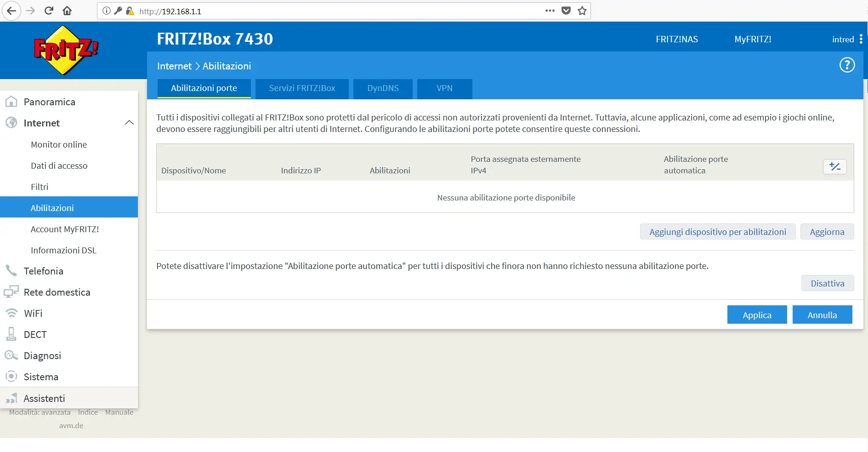The width and height of the screenshot is (868, 452).
Task: Click the Applica button
Action: (x=757, y=315)
